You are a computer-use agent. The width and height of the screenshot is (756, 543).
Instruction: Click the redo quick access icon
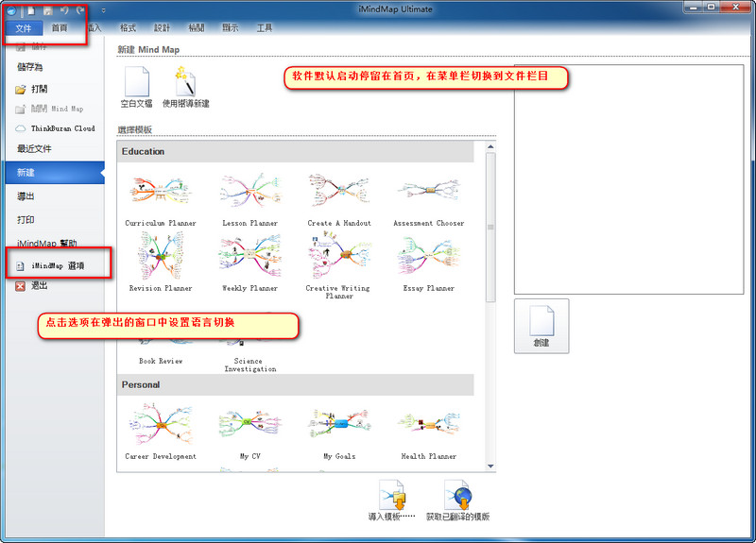click(80, 10)
